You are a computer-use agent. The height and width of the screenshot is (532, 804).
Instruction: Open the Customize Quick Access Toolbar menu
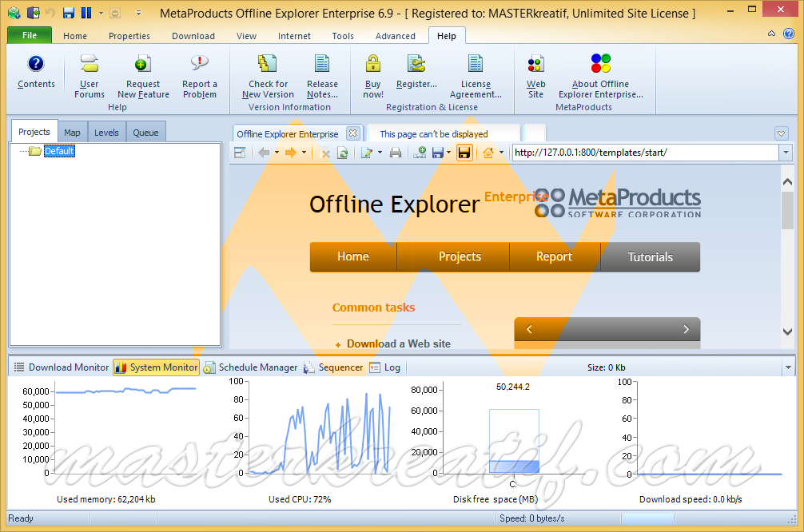point(138,13)
